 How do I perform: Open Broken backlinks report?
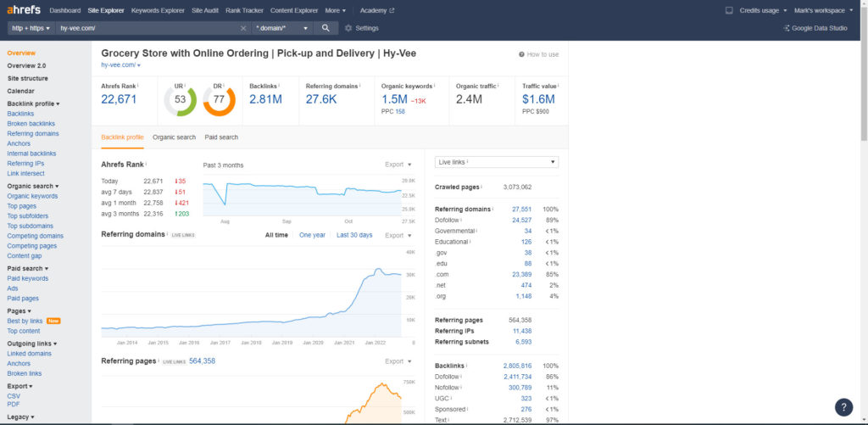coord(31,124)
